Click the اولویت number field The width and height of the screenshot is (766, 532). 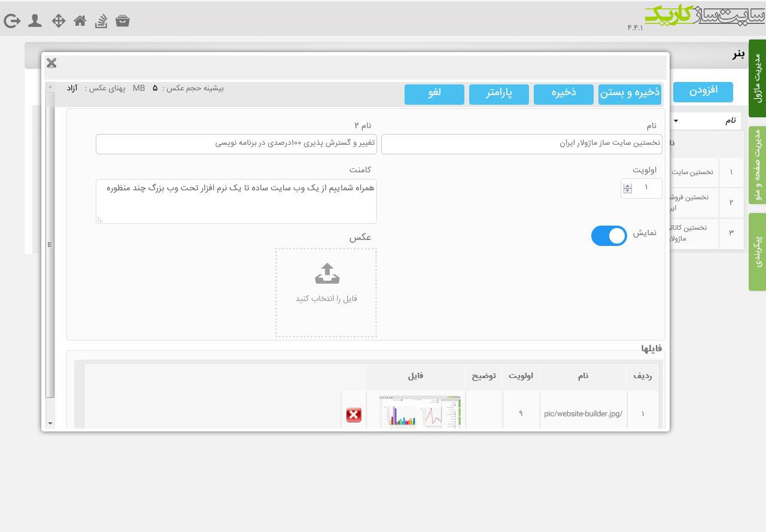click(642, 189)
